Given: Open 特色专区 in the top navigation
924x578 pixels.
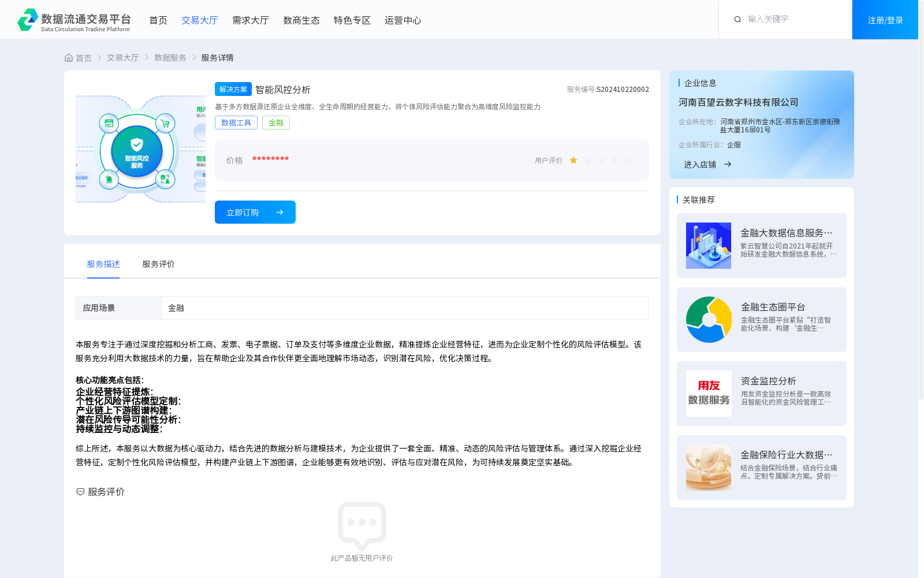Looking at the screenshot, I should (x=352, y=20).
